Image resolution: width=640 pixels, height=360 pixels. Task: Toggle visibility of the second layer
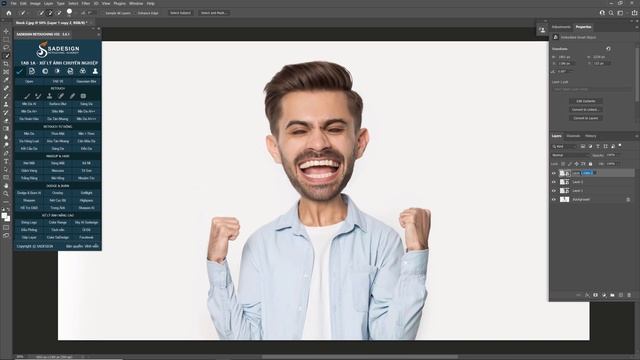click(554, 182)
